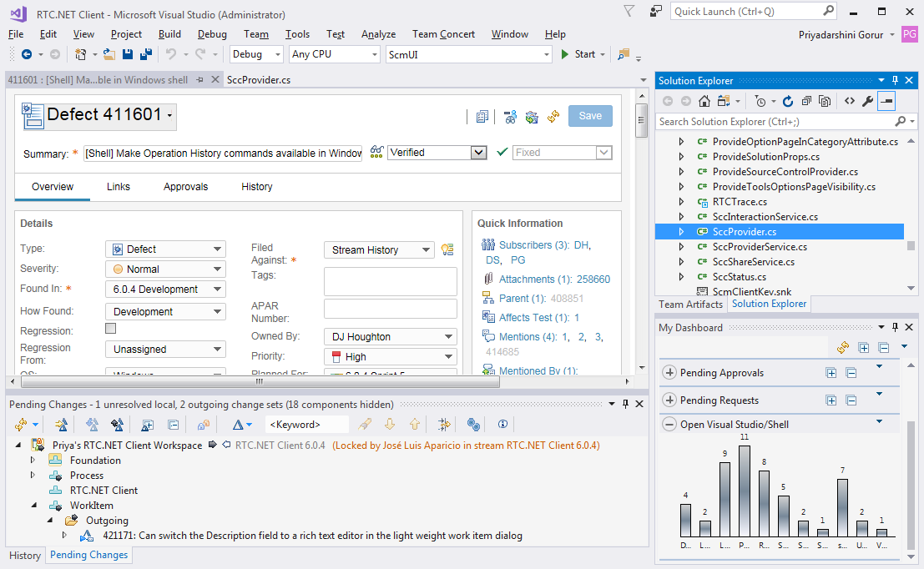The height and width of the screenshot is (569, 924).
Task: Switch to the Links tab of the defect
Action: 119,187
